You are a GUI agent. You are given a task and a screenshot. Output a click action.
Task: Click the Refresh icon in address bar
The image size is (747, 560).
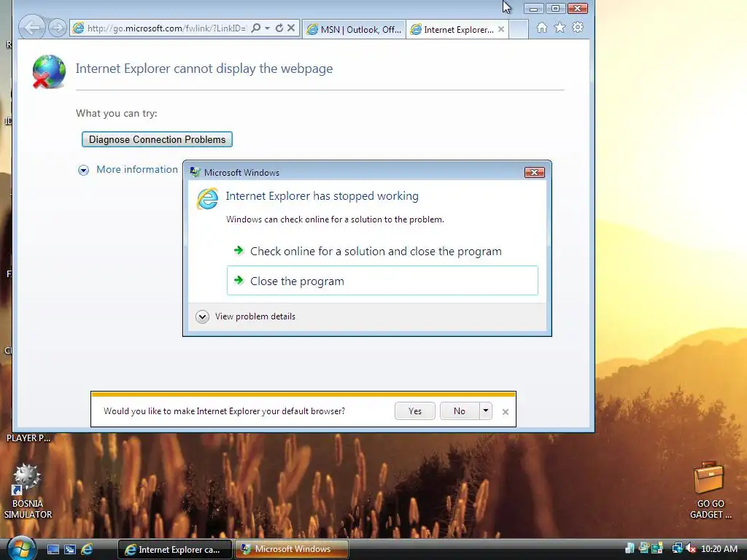[279, 28]
